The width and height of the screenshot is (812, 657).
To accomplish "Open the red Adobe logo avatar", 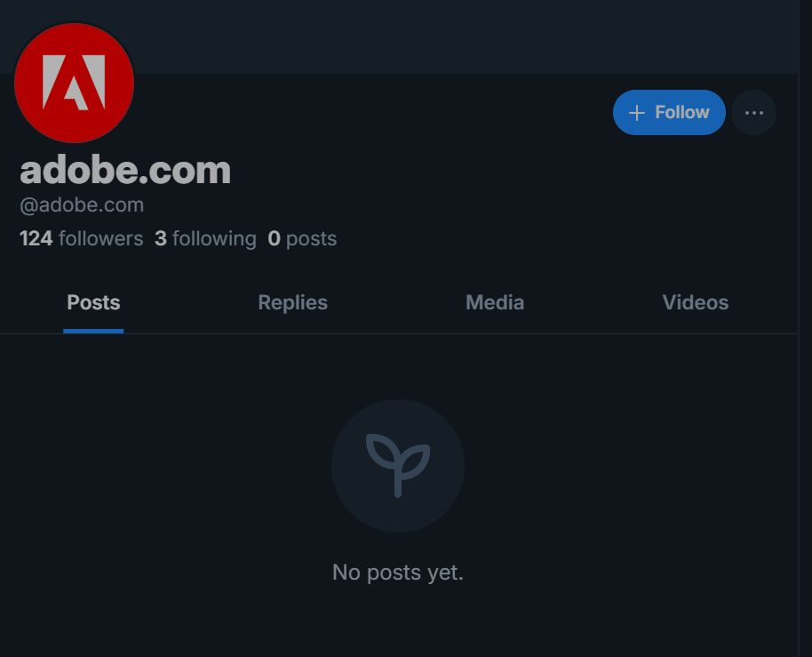I will click(74, 83).
